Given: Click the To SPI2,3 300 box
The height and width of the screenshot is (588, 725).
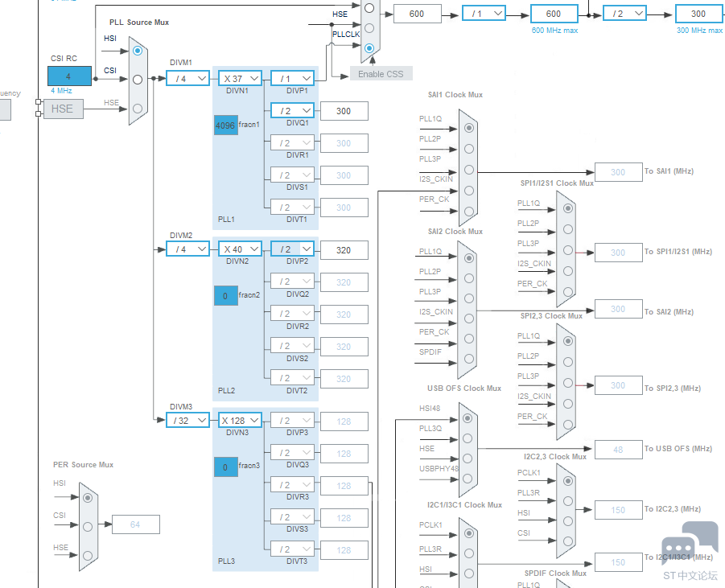Looking at the screenshot, I should pos(618,385).
